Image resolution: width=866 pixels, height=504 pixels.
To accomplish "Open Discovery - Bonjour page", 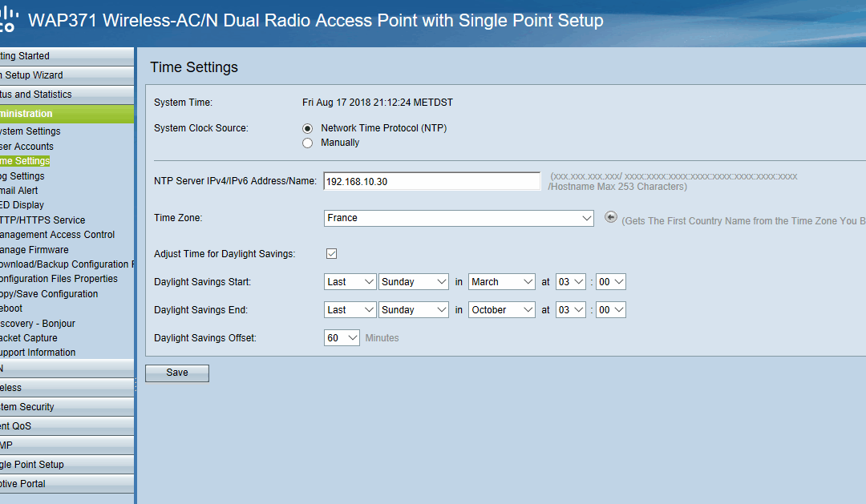I will 38,324.
